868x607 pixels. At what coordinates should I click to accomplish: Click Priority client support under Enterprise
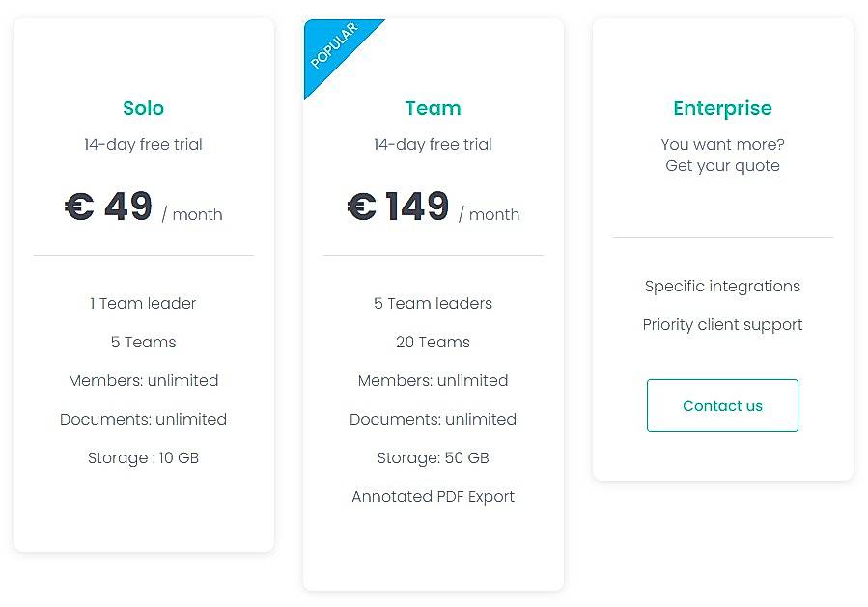pyautogui.click(x=722, y=324)
